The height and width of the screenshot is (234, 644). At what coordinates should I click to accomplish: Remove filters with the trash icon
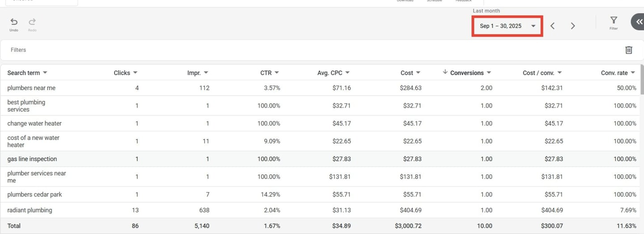point(628,50)
